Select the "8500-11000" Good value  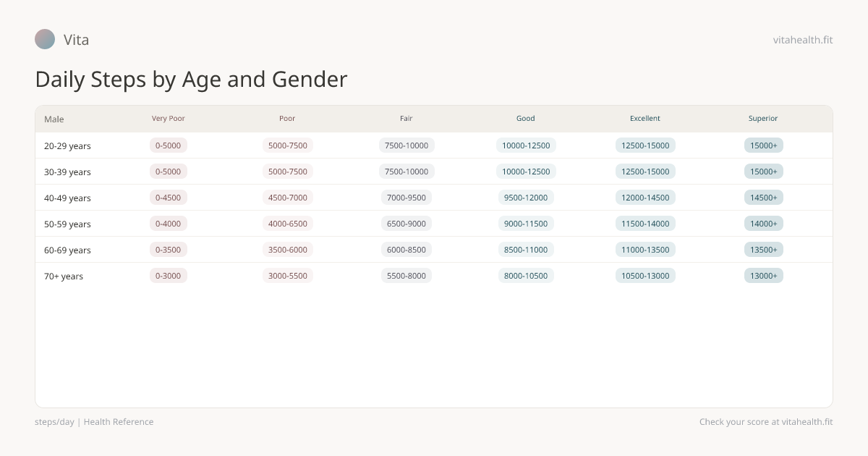coord(526,250)
